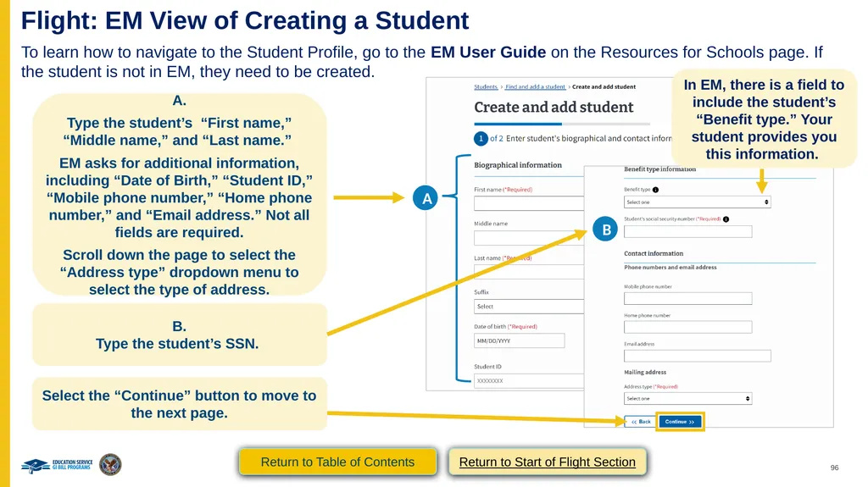Click the Mailing address heading
The width and height of the screenshot is (868, 487).
(x=645, y=373)
